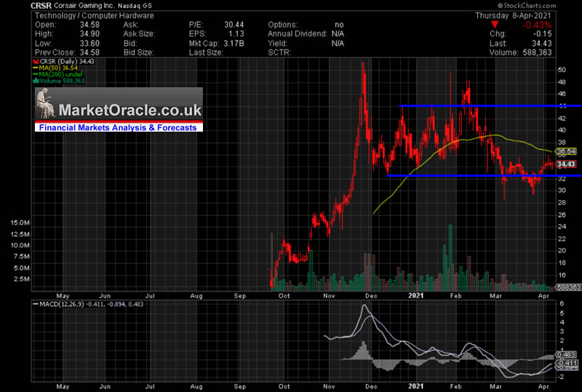
Task: Click the 2.5M volume scale label
Action: coord(22,279)
